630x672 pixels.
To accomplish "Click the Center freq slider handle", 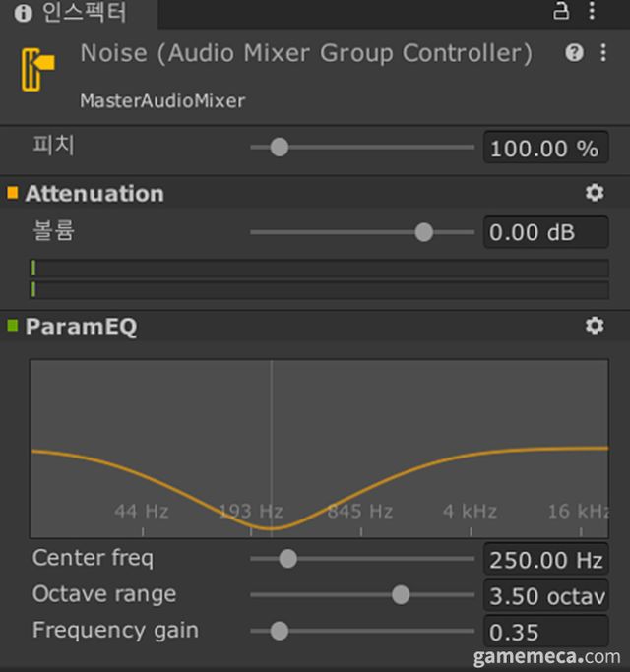I will coord(287,559).
